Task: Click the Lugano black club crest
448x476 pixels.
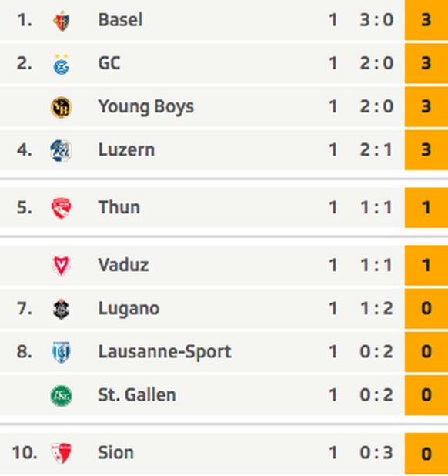Action: coord(61,310)
